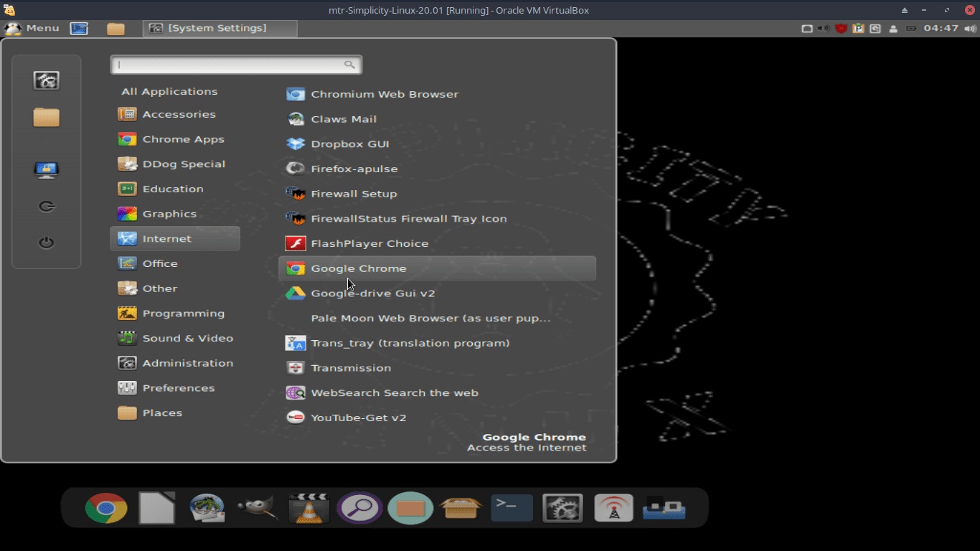This screenshot has width=980, height=551.
Task: Open the Graphics category
Action: (170, 213)
